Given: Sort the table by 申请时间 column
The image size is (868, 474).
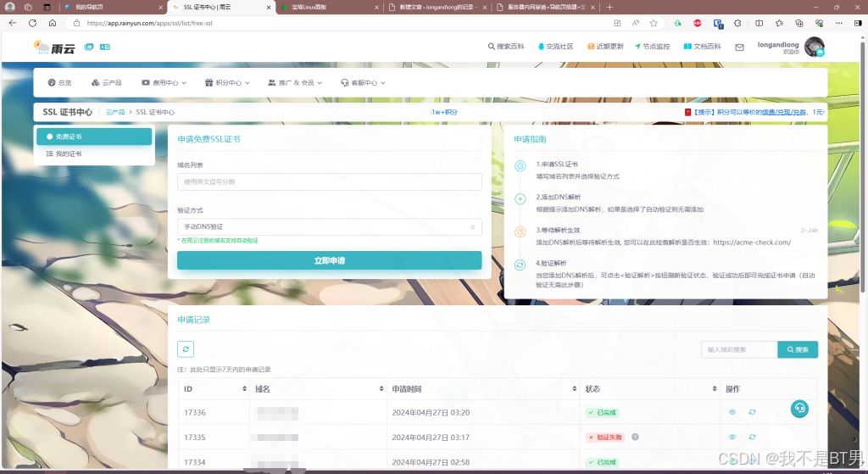Looking at the screenshot, I should click(574, 388).
